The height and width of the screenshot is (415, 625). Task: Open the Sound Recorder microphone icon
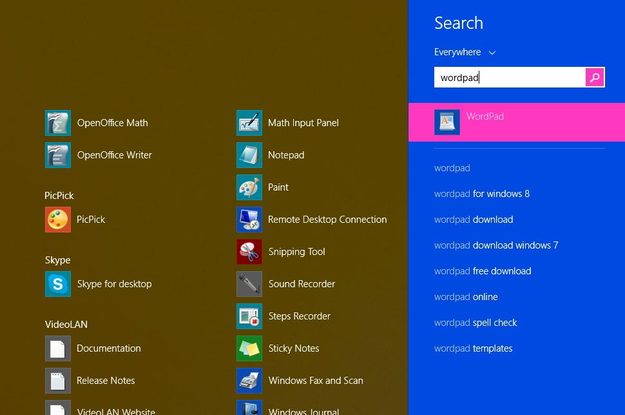pyautogui.click(x=249, y=284)
